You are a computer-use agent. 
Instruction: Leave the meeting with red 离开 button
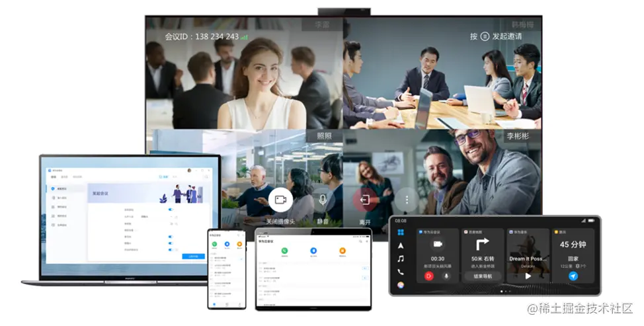point(365,200)
